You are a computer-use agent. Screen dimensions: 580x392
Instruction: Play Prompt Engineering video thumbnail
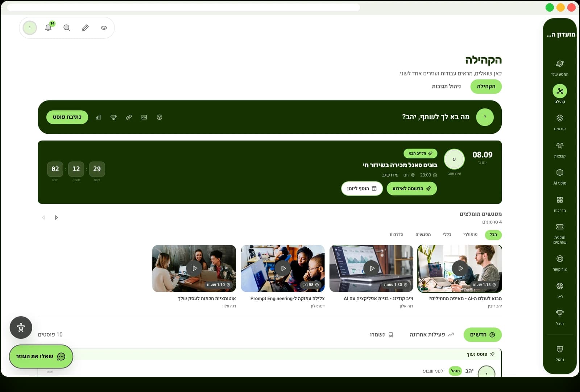[283, 268]
